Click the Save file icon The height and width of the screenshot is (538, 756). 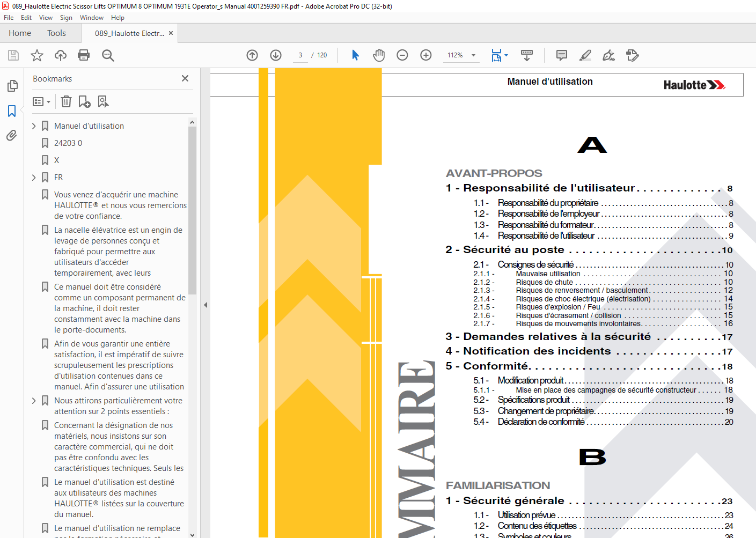pyautogui.click(x=13, y=55)
